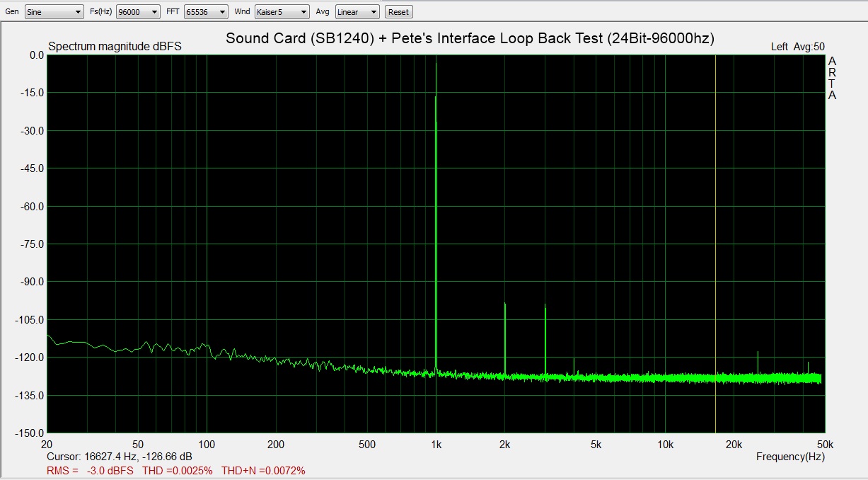Screen dimensions: 868x480
Task: Click the 'Frequency(Hz)' axis label
Action: (790, 457)
